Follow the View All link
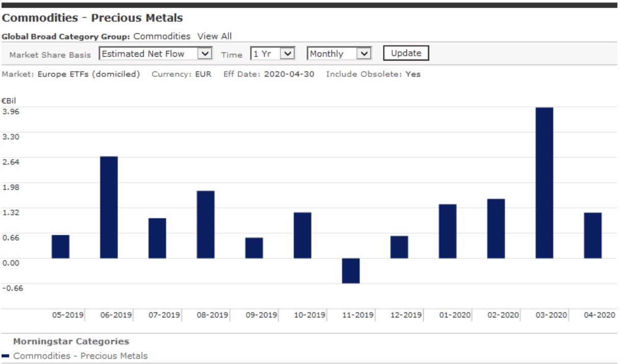Image resolution: width=620 pixels, height=364 pixels. pos(214,36)
